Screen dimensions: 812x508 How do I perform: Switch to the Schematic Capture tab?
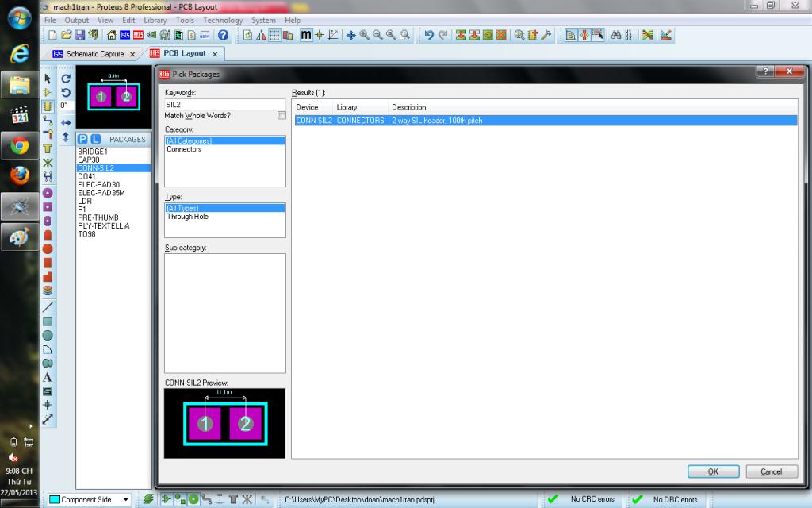coord(95,54)
